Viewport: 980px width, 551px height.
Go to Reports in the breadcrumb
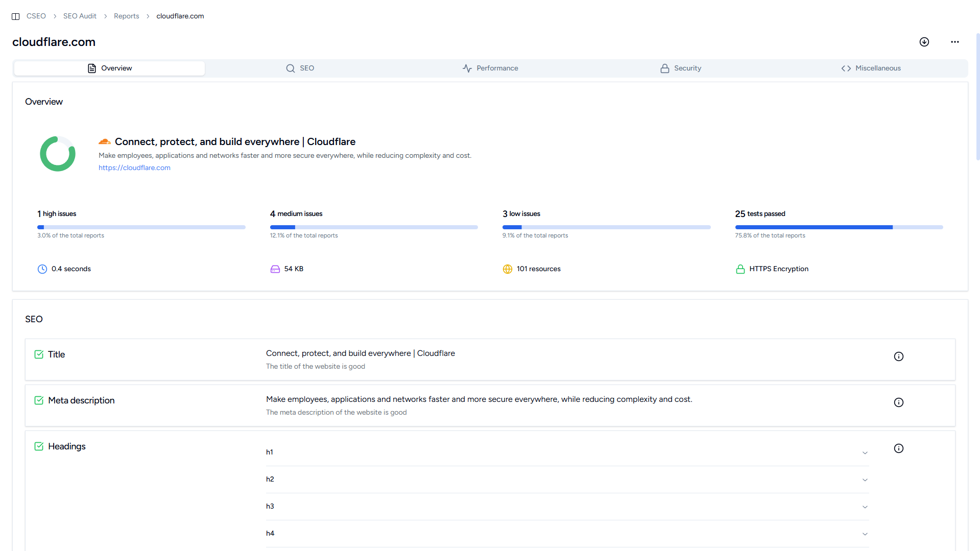[126, 16]
